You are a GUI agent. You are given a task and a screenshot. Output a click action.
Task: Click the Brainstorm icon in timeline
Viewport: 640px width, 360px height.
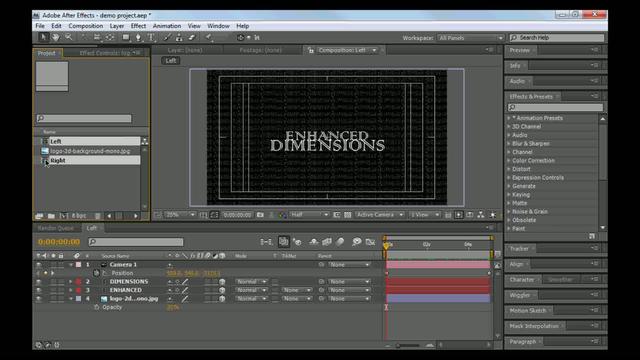tap(356, 242)
